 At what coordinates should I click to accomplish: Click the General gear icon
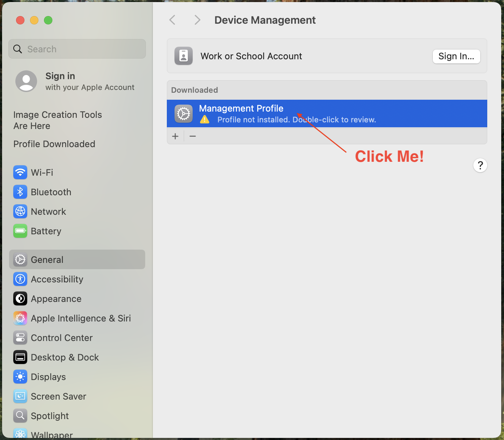coord(20,259)
